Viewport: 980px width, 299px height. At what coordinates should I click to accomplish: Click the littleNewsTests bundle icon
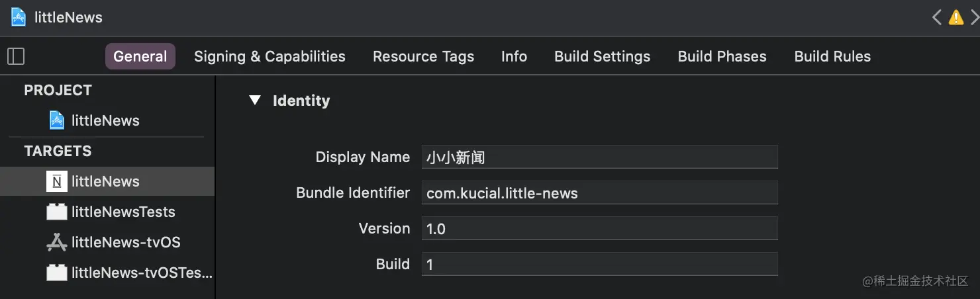coord(57,212)
